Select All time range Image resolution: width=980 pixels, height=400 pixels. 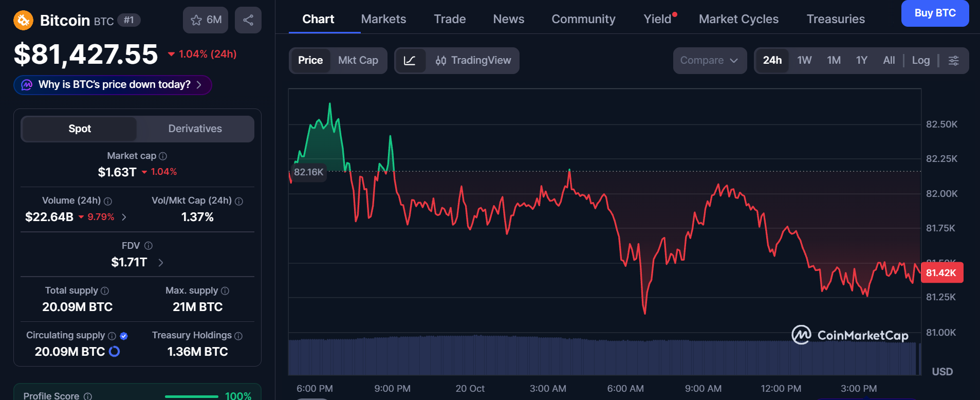(x=889, y=61)
